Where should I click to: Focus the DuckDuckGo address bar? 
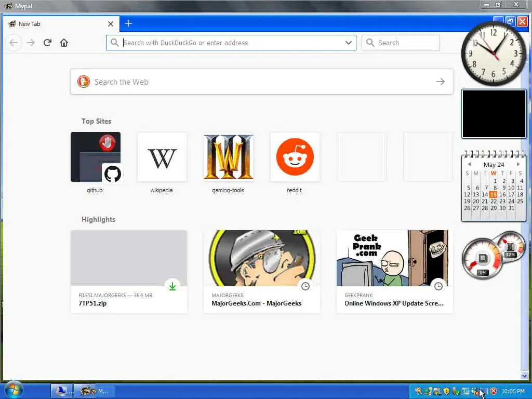(231, 43)
